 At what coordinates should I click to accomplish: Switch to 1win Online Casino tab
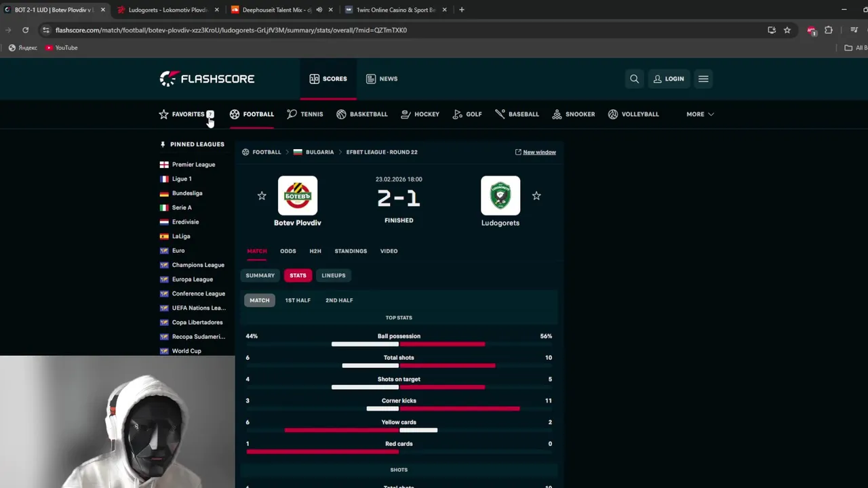click(395, 9)
